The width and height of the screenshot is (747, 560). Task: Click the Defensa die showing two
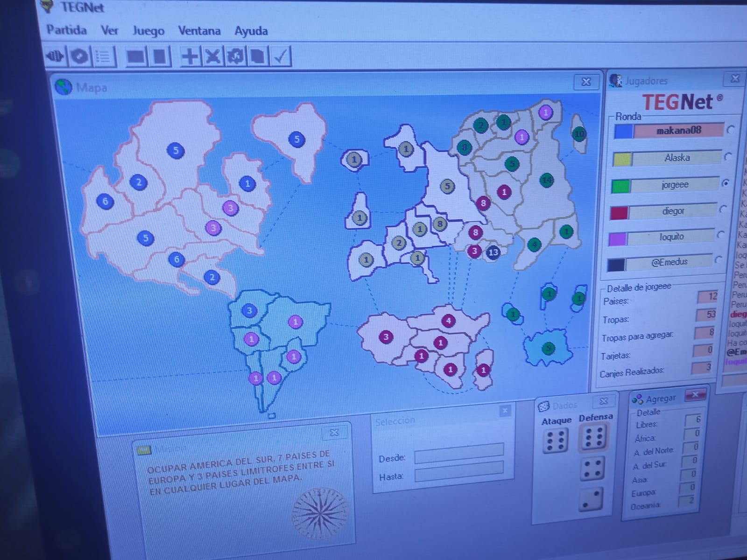pyautogui.click(x=591, y=499)
